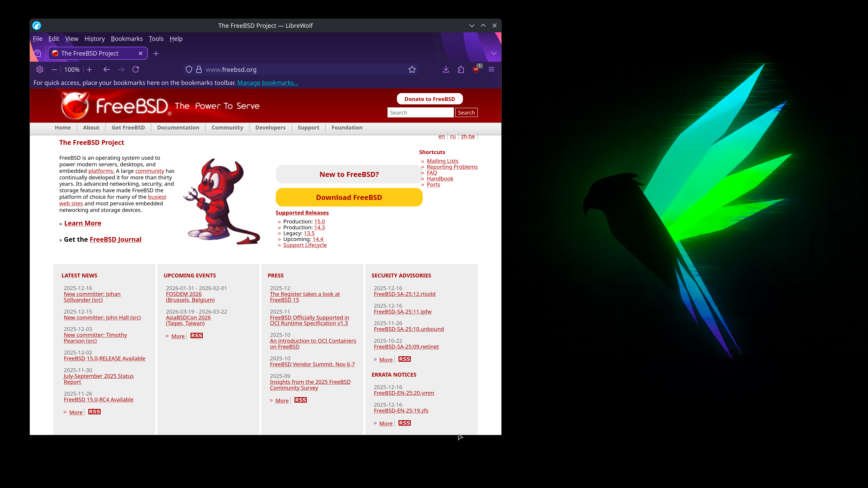Click Donate to FreeBSD

coord(430,99)
